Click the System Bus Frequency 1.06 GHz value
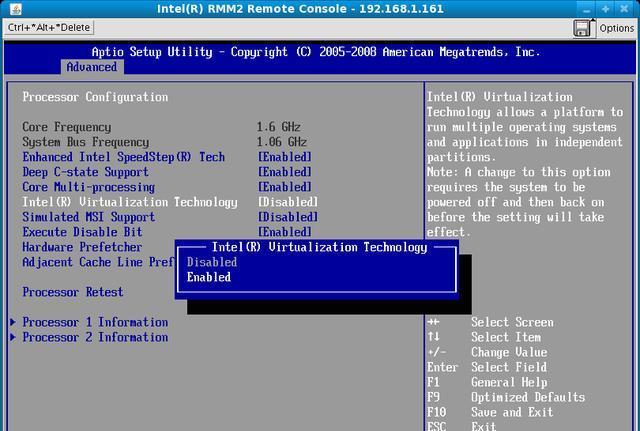640x431 pixels. tap(282, 142)
